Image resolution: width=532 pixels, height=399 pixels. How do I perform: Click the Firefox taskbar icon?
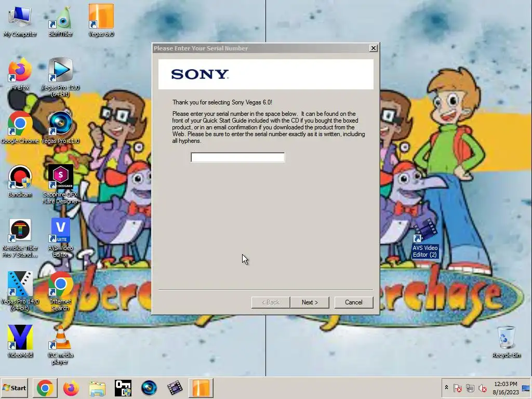click(x=71, y=388)
